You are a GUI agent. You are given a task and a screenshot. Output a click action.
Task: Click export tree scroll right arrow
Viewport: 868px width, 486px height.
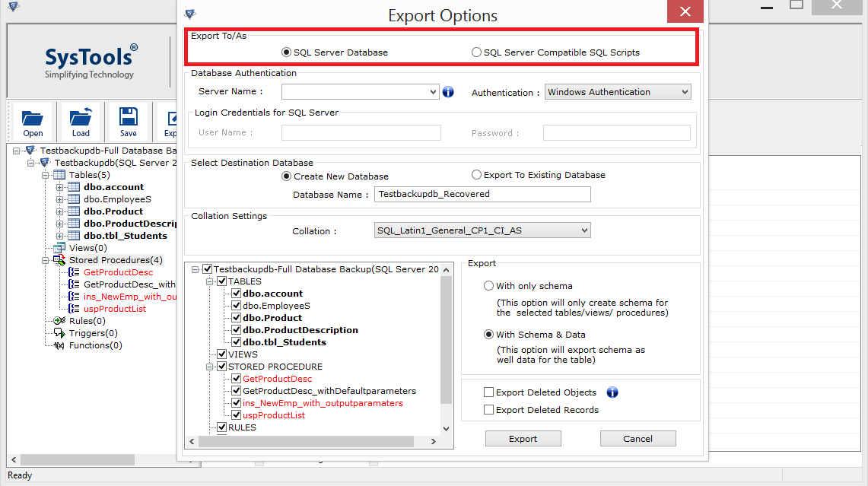click(x=434, y=441)
